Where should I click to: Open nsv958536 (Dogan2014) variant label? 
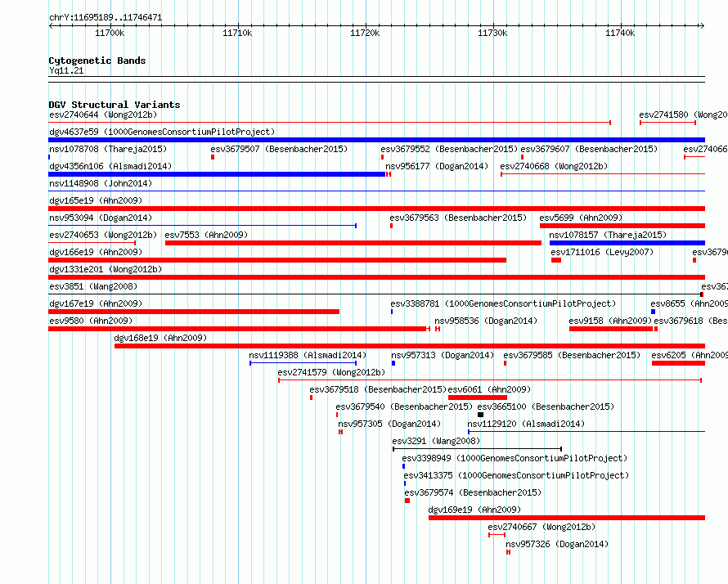(x=486, y=321)
